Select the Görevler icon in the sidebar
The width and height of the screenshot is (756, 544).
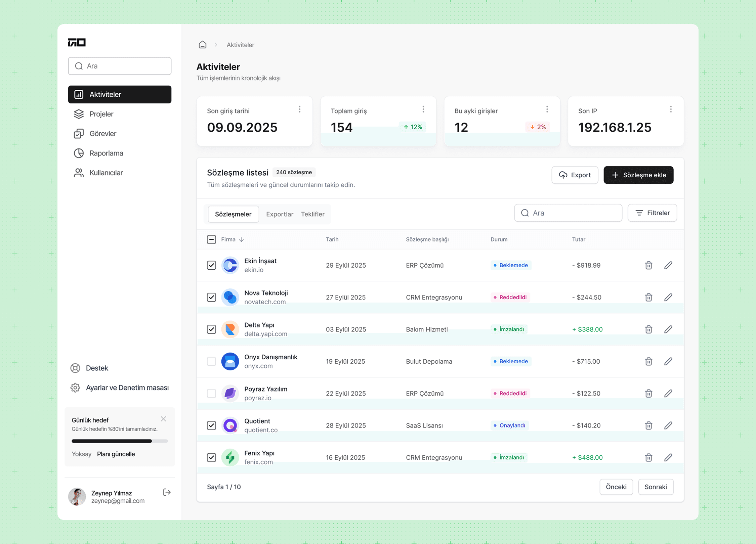(x=79, y=133)
